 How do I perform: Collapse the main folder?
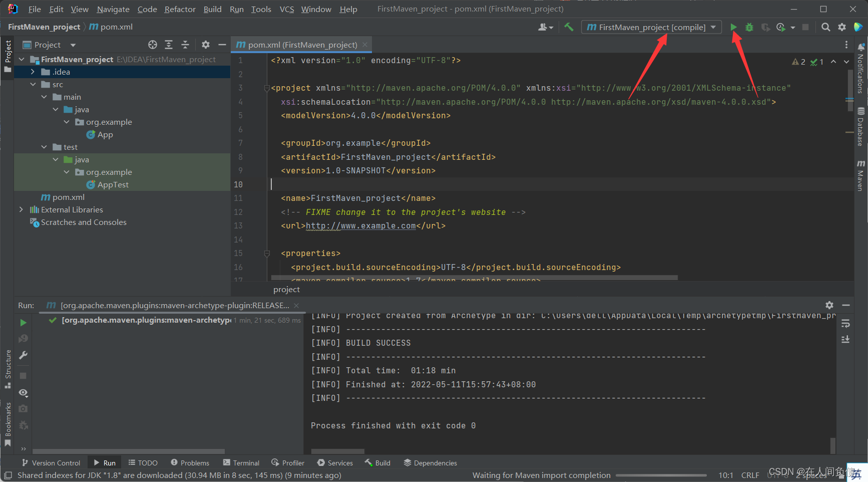pos(44,97)
